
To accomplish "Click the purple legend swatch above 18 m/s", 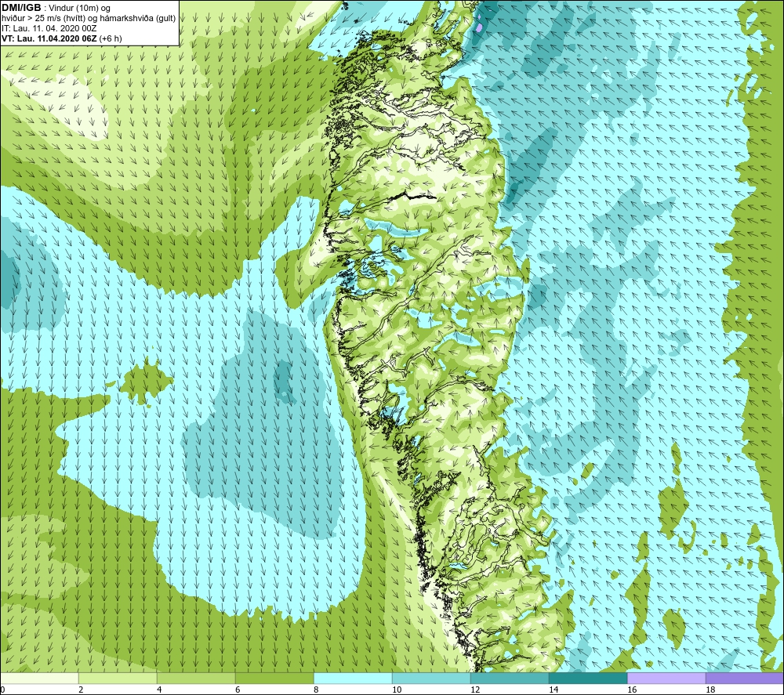I will coord(745,678).
